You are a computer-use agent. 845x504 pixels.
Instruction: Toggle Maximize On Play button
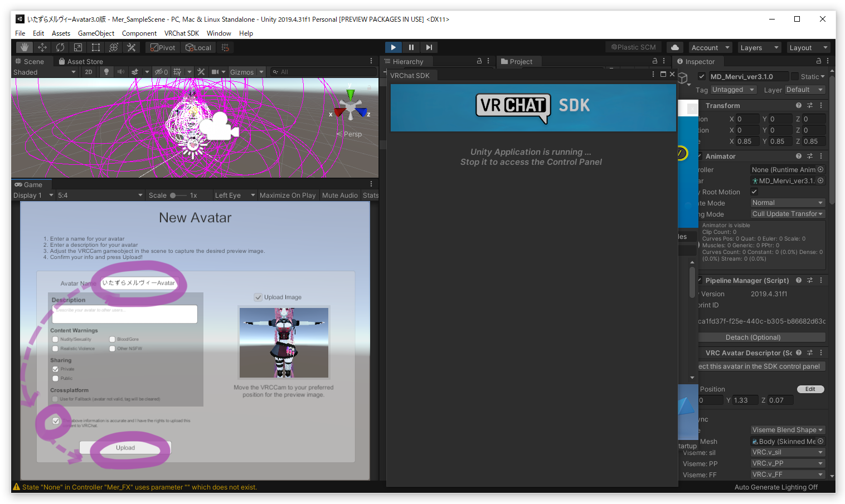click(288, 195)
